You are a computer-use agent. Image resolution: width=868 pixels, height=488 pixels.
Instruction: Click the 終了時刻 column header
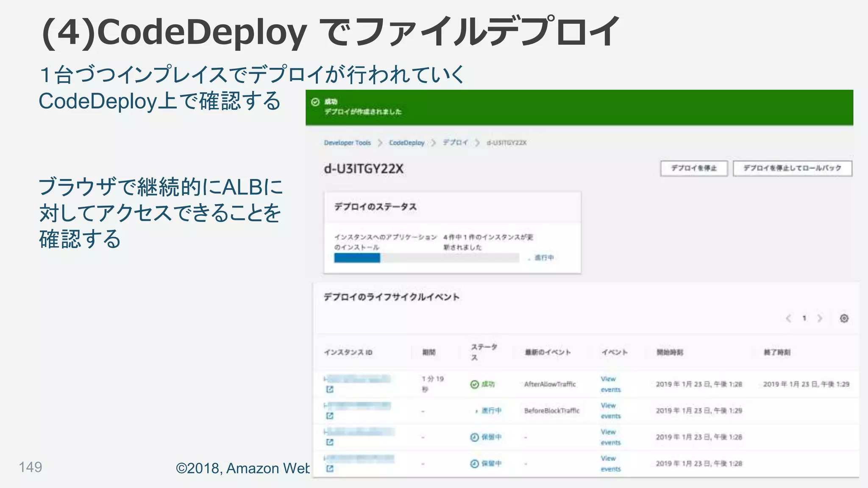click(777, 352)
